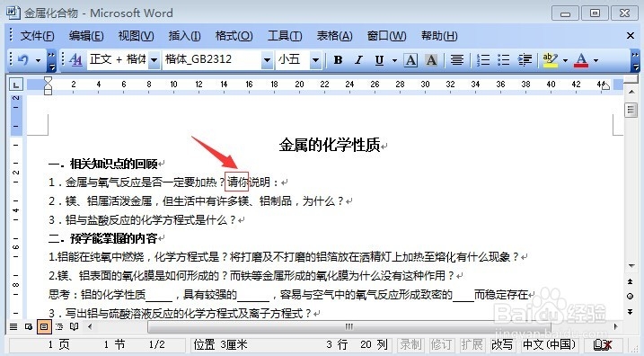This screenshot has height=356, width=644.
Task: Open the Styles and Formatting pane icon
Action: (76, 60)
